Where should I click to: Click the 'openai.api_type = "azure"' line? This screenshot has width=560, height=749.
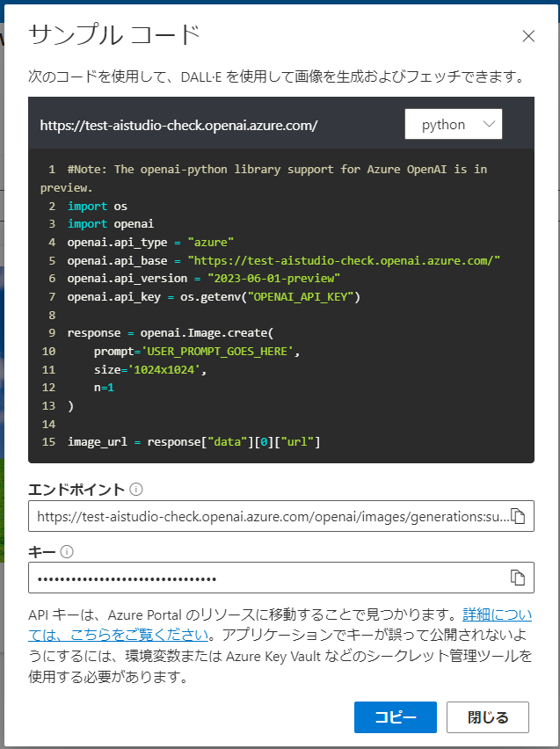coord(150,242)
